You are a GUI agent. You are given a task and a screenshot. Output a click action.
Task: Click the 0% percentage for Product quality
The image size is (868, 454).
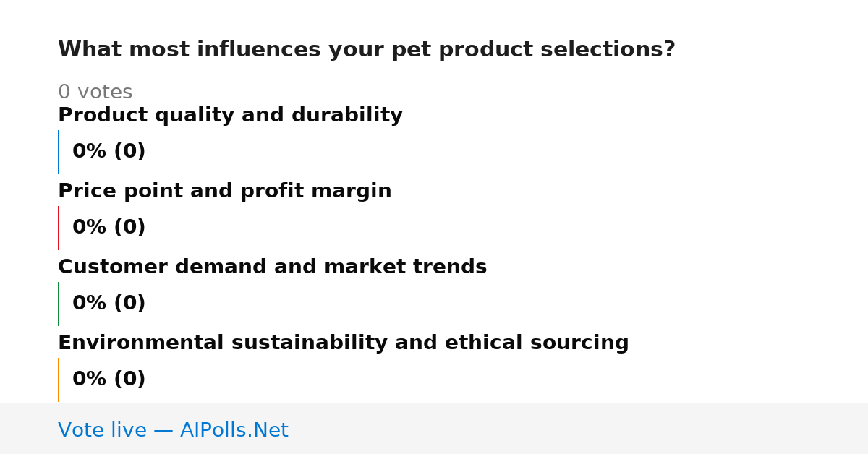tap(90, 152)
